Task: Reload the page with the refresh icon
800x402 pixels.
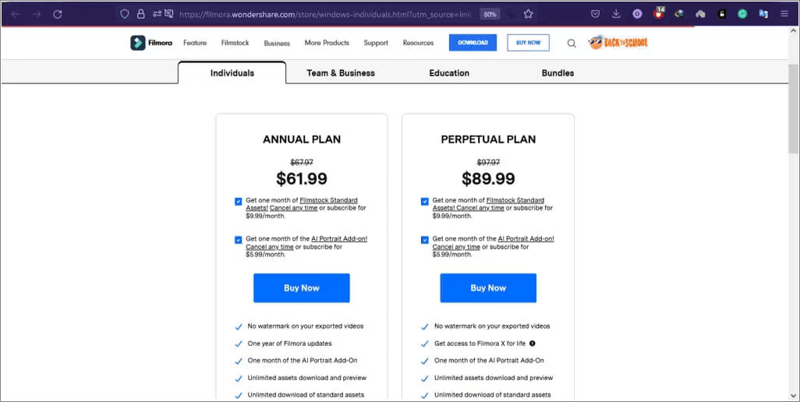Action: [x=58, y=14]
